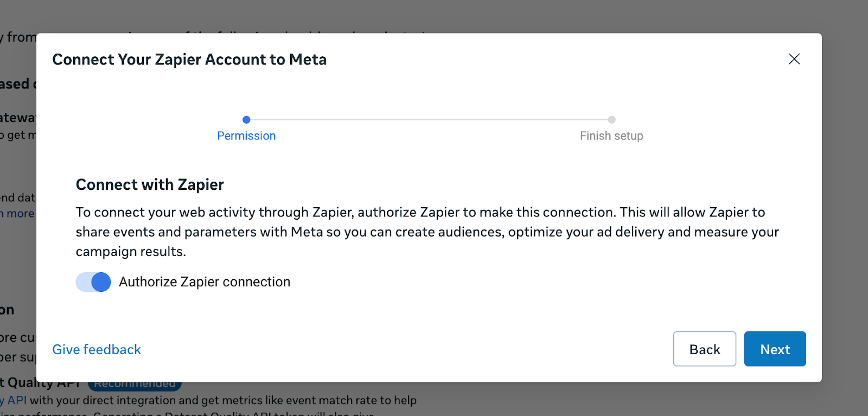Click the Connect Your Zapier Account title

(189, 60)
